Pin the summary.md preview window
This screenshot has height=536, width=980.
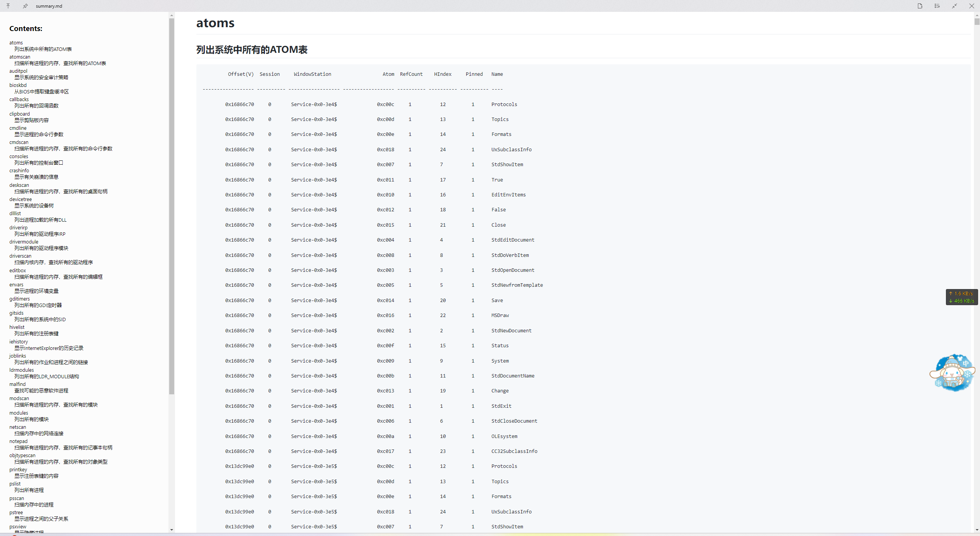[x=25, y=6]
